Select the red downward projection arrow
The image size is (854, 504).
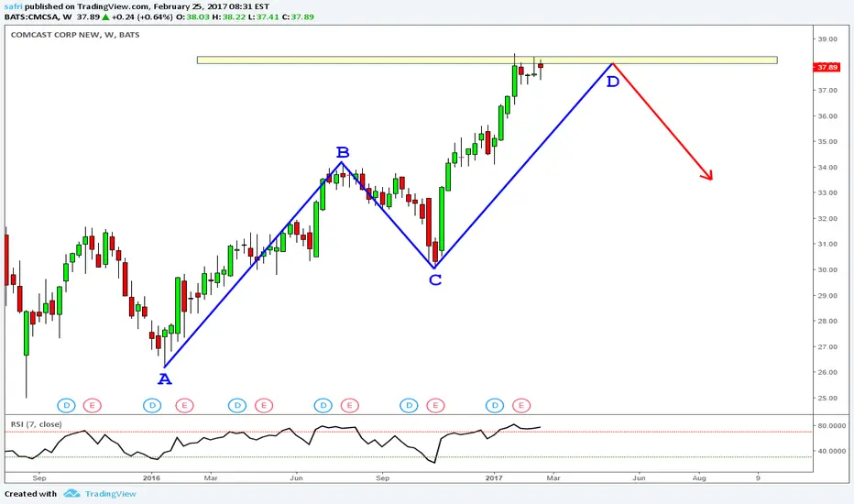point(662,121)
